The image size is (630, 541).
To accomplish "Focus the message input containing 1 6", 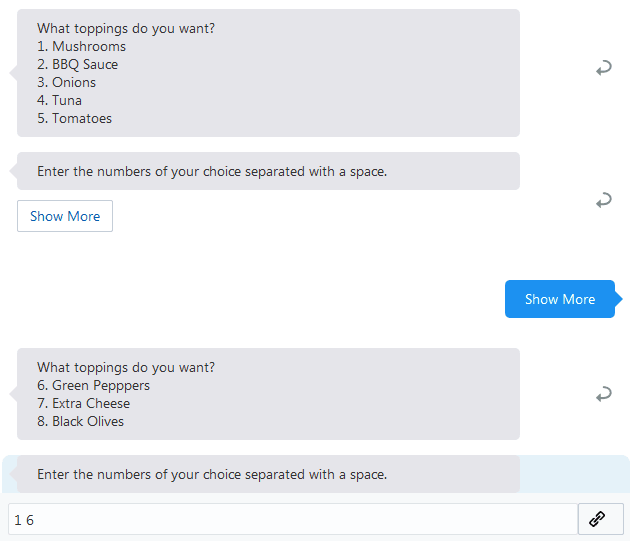I will (x=293, y=519).
